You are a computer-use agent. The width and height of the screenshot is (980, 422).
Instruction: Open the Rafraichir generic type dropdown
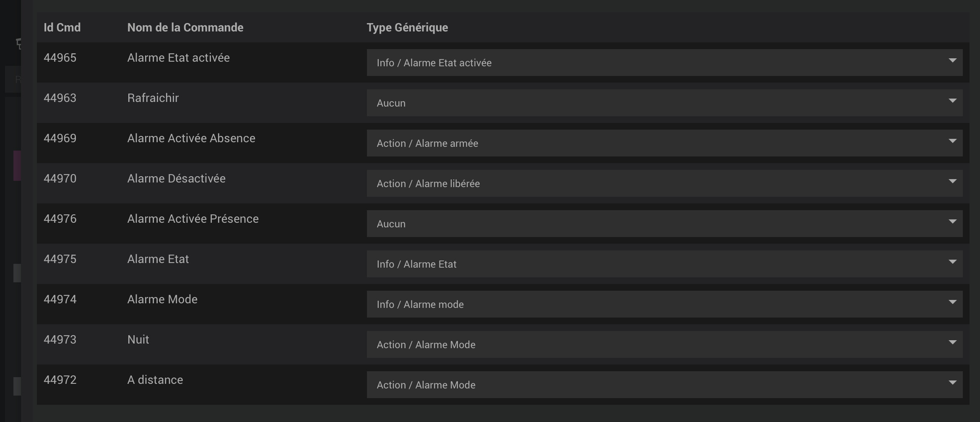(x=664, y=103)
